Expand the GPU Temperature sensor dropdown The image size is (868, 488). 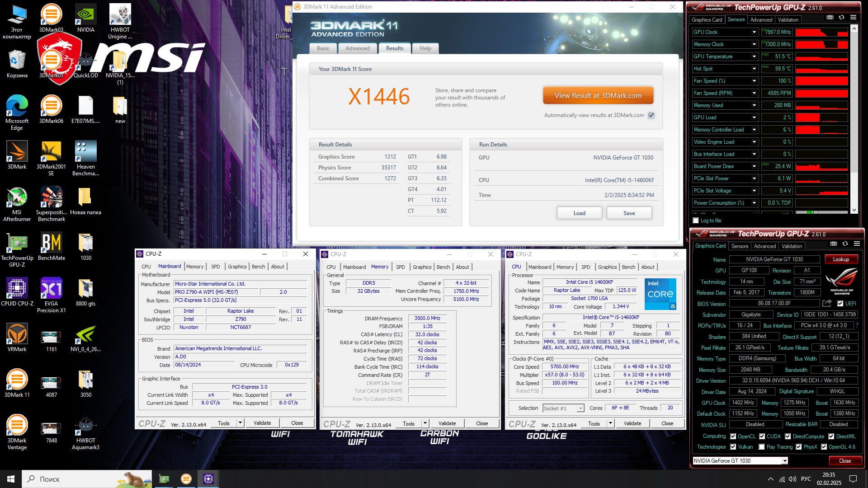(x=754, y=56)
